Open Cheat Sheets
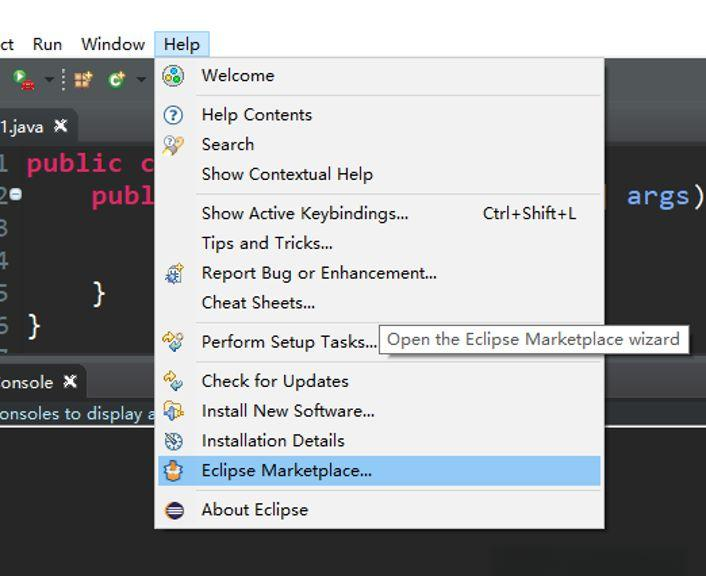 pyautogui.click(x=379, y=303)
